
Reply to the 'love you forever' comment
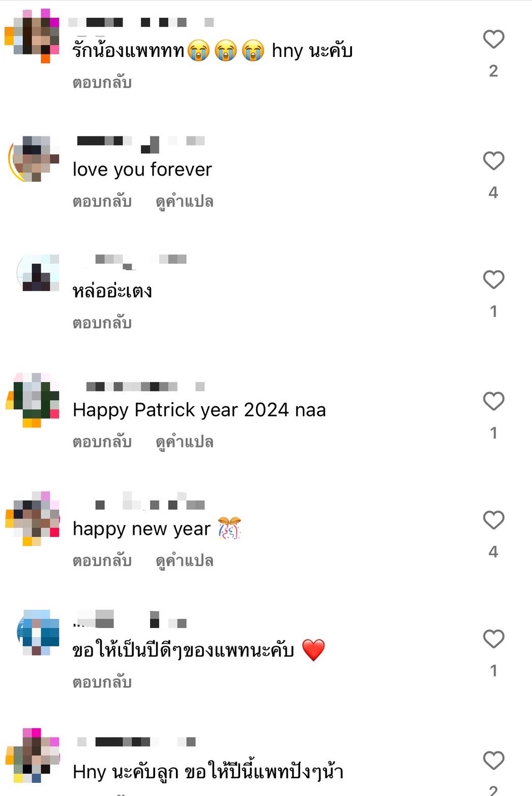[102, 202]
